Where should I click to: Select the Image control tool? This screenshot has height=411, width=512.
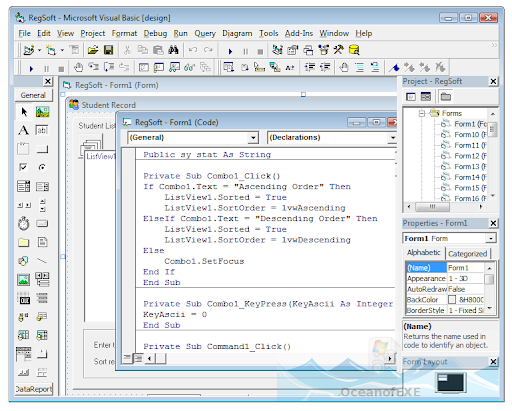(x=24, y=279)
